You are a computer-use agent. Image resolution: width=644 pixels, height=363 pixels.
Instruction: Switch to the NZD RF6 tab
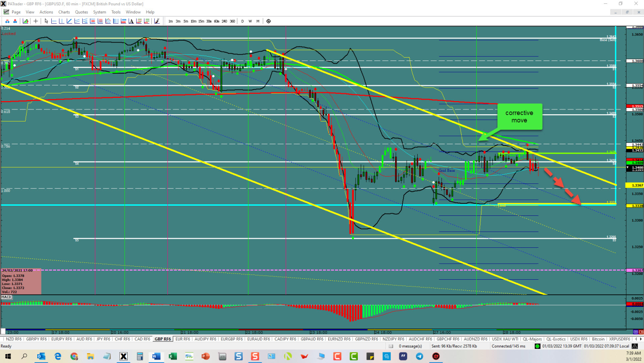click(x=14, y=339)
